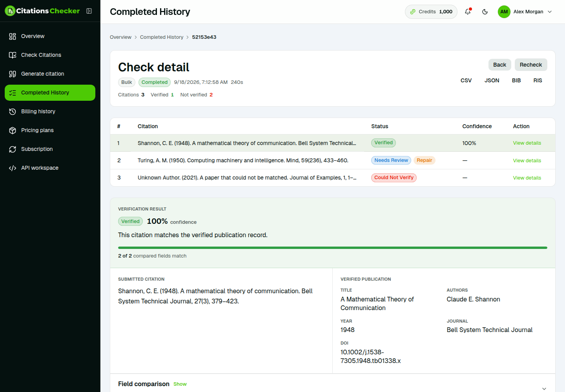This screenshot has height=392, width=565.
Task: Click the Needs Review status badge
Action: [391, 160]
